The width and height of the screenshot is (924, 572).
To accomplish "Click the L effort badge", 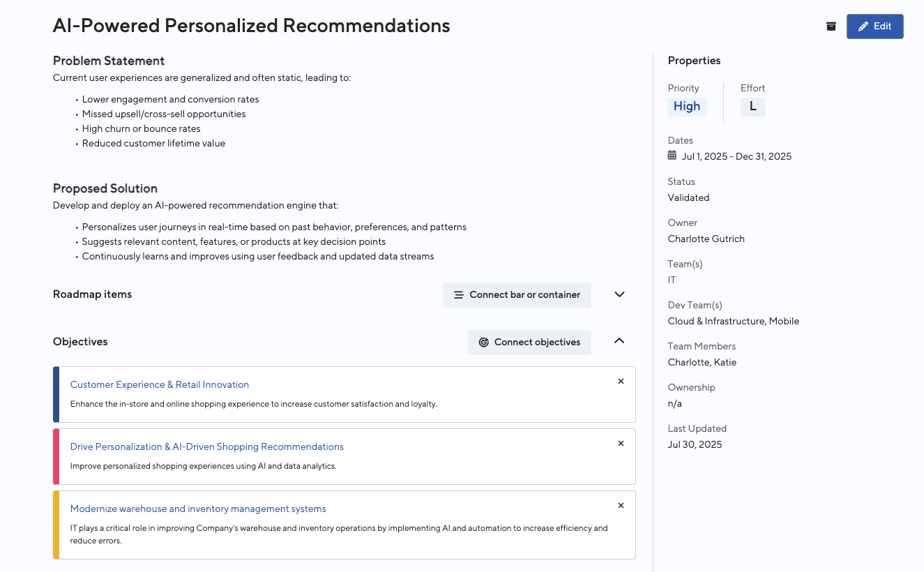I will click(752, 107).
